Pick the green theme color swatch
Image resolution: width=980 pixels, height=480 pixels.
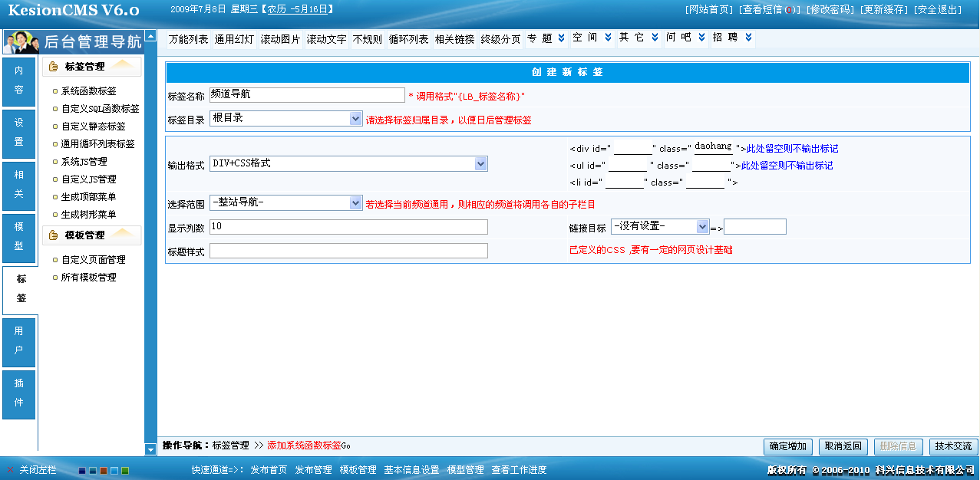[125, 471]
